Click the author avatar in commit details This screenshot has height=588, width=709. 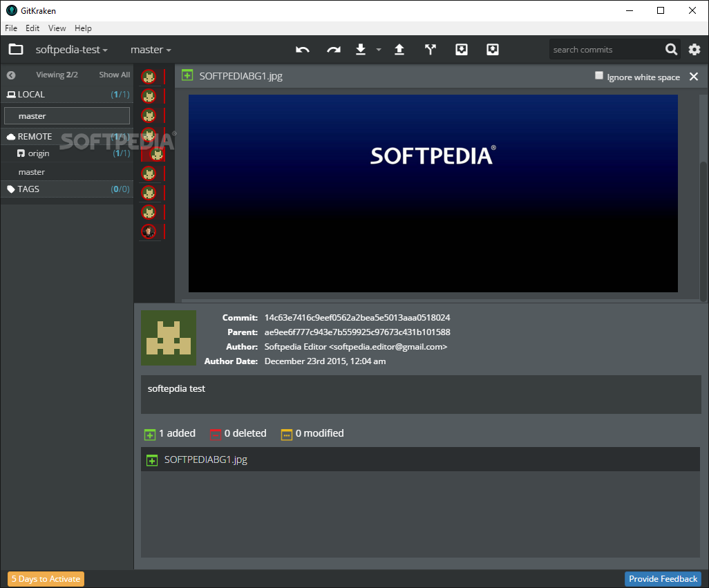168,338
